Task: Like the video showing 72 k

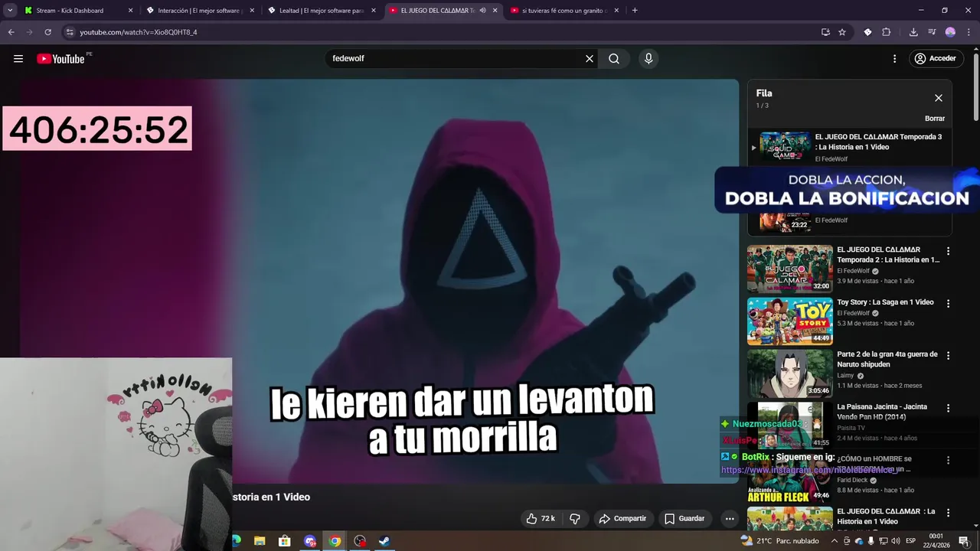Action: (541, 519)
